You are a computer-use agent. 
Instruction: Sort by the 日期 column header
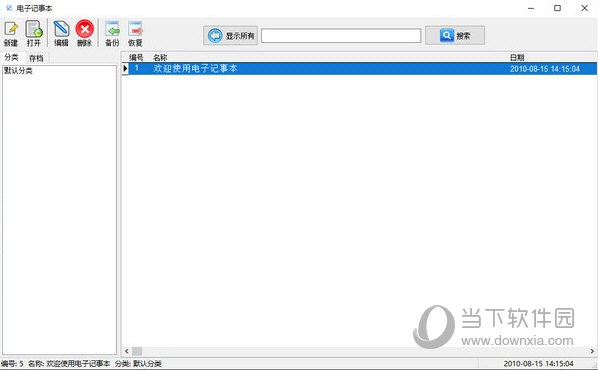coord(517,58)
